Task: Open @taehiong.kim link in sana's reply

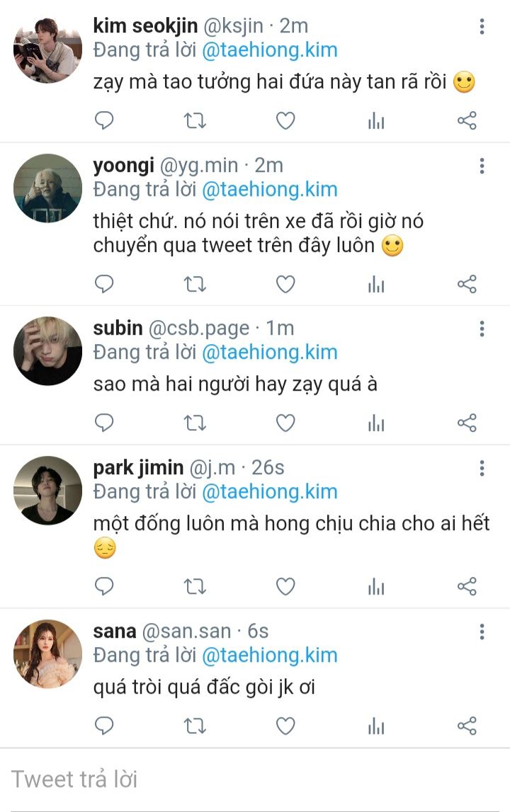Action: pos(269,655)
